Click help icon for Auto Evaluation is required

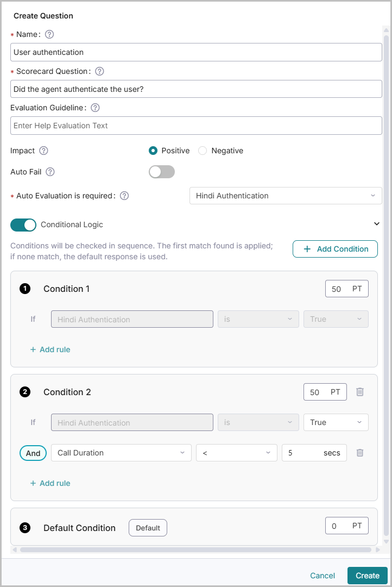[124, 196]
